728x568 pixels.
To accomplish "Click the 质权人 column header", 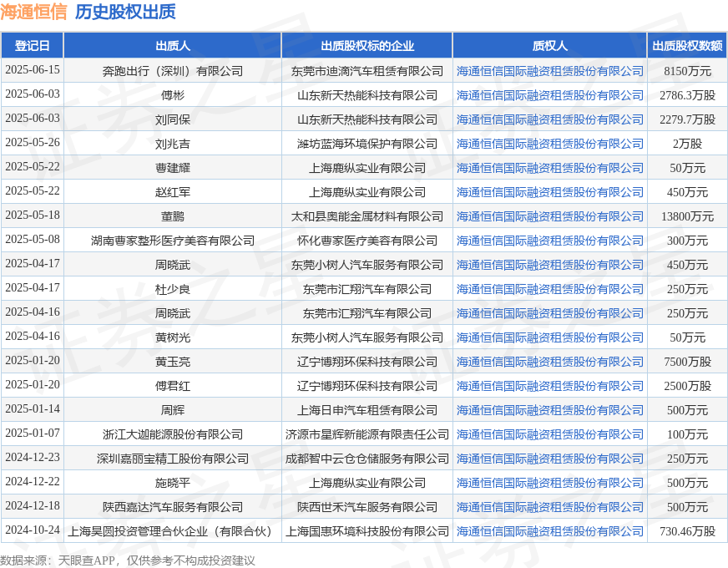I will [x=549, y=45].
